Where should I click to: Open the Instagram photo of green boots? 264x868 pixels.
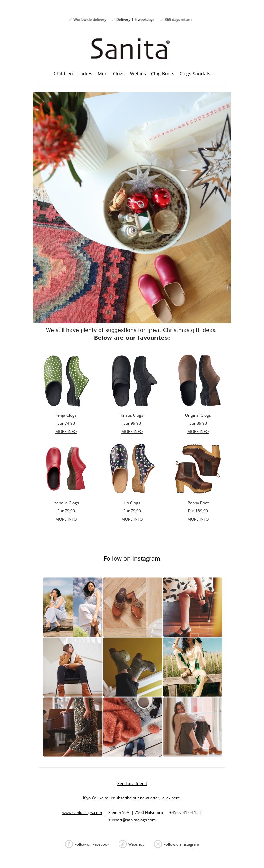133,667
